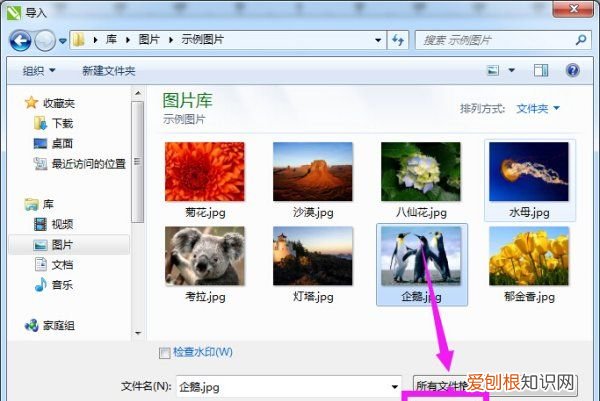Click the folder icon in address bar
Image resolution: width=600 pixels, height=401 pixels.
78,40
